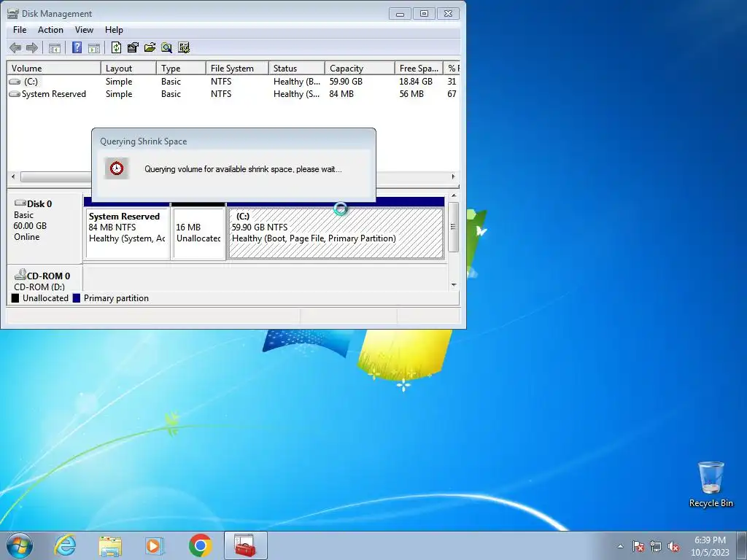Click the CD-ROM 0 drive icon
747x560 pixels.
pyautogui.click(x=20, y=275)
